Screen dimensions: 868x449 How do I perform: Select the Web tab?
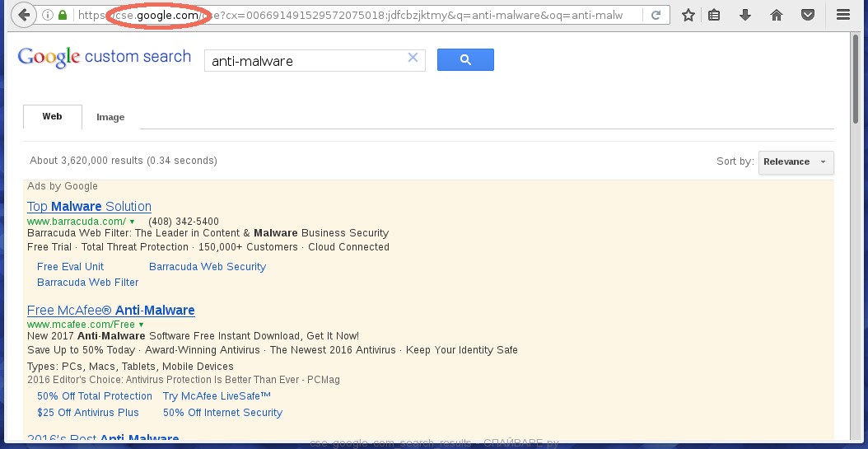click(x=52, y=117)
